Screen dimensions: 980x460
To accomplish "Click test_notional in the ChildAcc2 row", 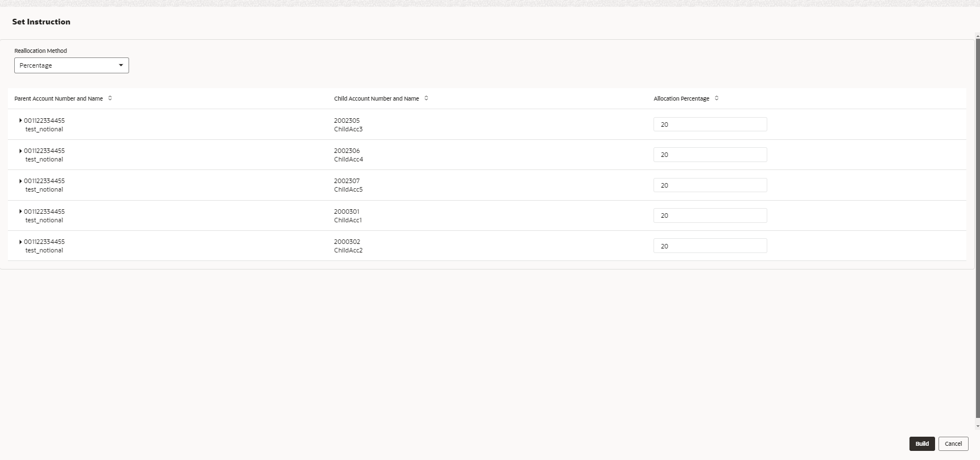I will (44, 250).
